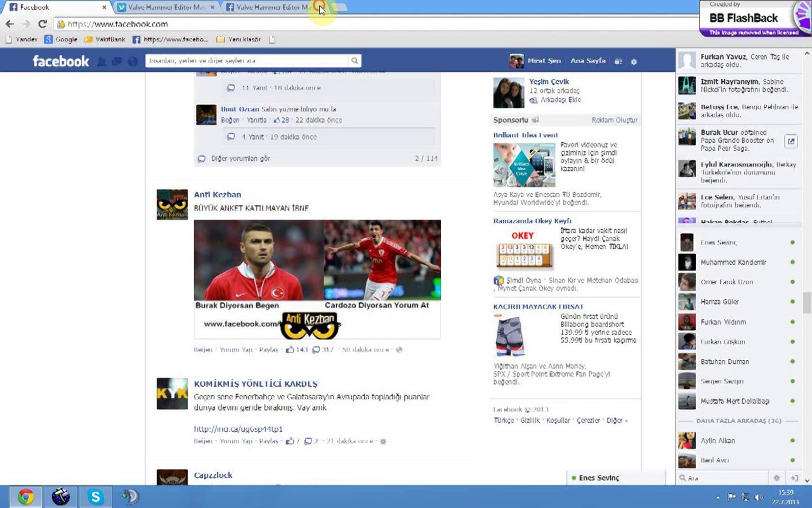Open the friend requests icon in Facebook header
812x508 pixels.
pos(101,61)
